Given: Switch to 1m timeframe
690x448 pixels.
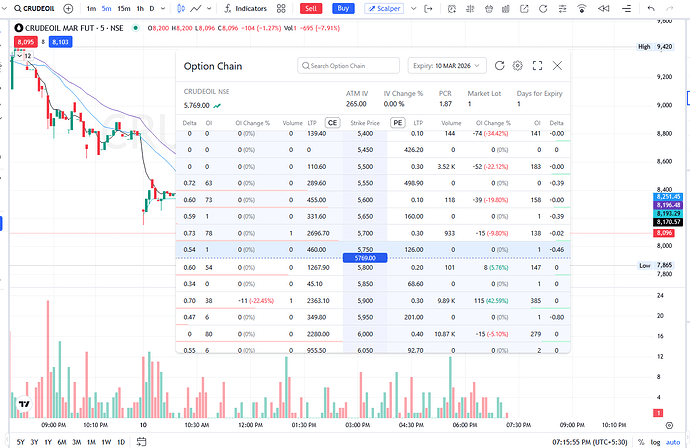Looking at the screenshot, I should point(91,8).
